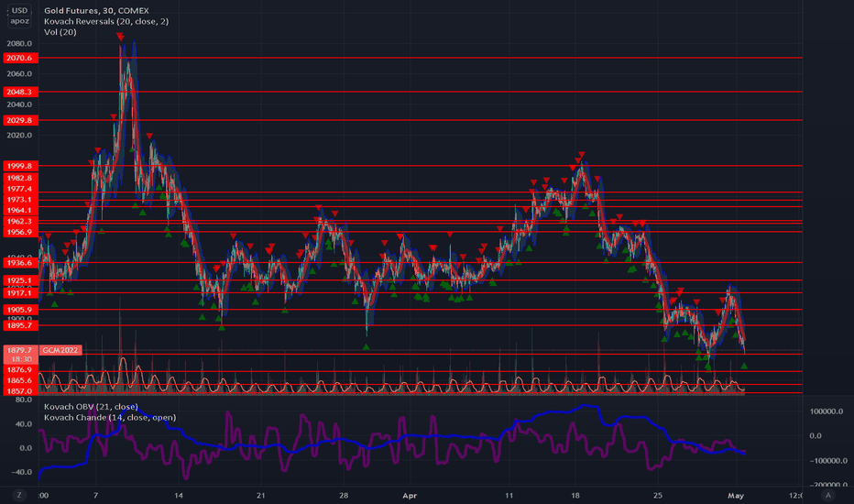The width and height of the screenshot is (854, 504).
Task: Click the 100000.0 OBV axis value
Action: (827, 411)
